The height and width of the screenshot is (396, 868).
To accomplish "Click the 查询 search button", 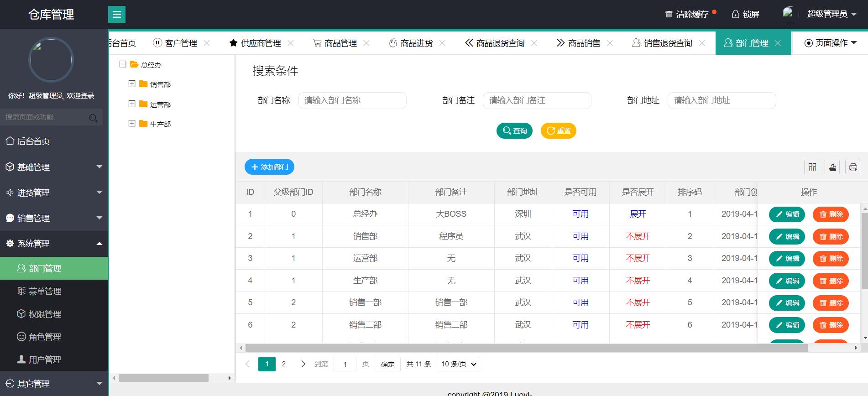I will coord(514,131).
